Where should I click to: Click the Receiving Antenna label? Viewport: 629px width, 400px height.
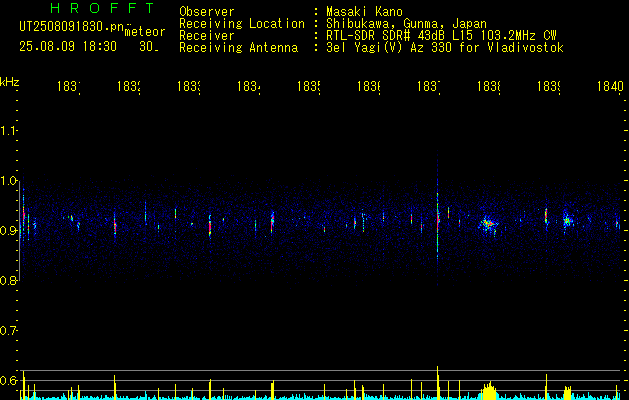point(239,48)
